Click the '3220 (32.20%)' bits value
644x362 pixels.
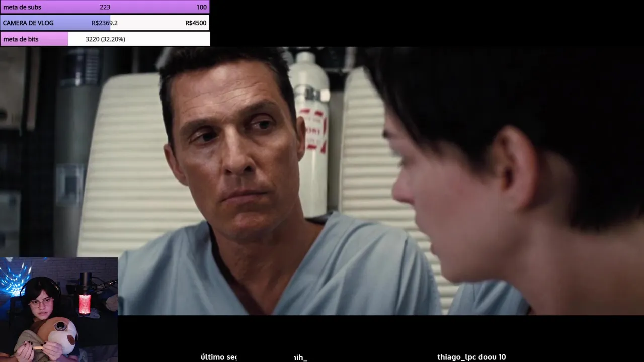pyautogui.click(x=105, y=39)
